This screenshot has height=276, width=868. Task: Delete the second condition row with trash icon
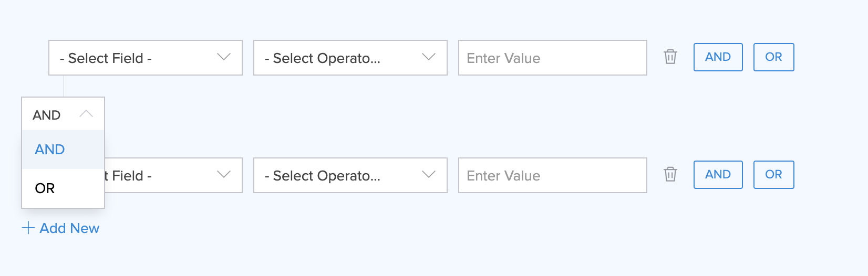click(670, 174)
